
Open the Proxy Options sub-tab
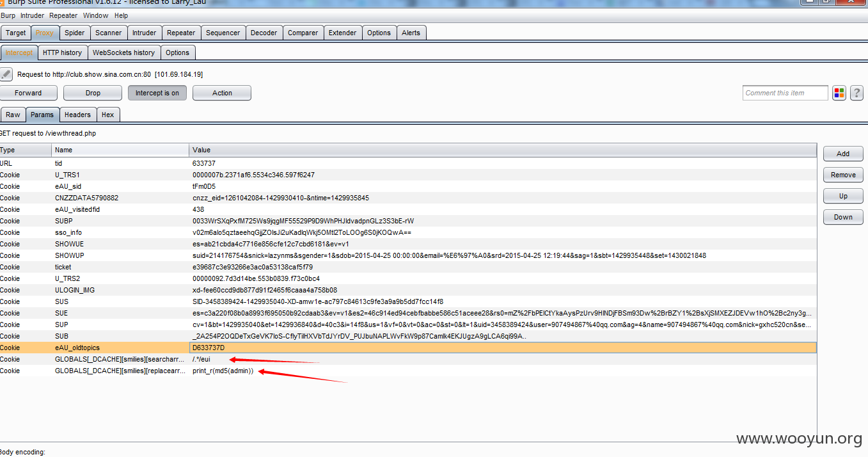(177, 52)
